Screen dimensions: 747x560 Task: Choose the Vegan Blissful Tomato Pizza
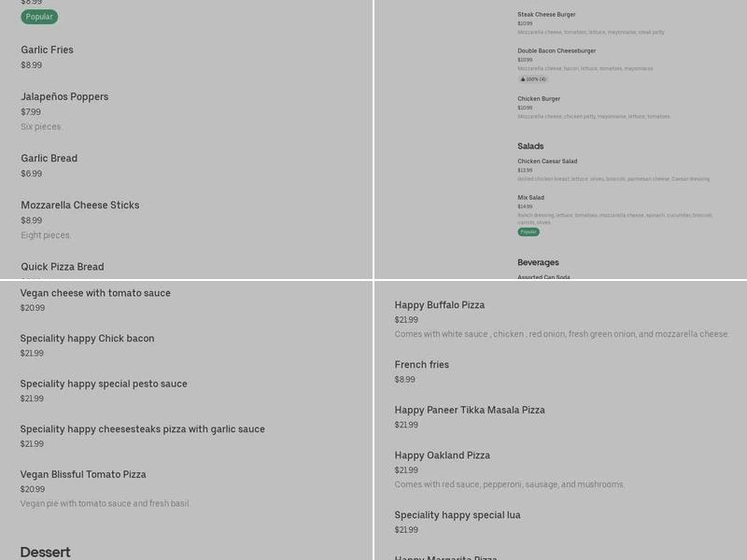(x=83, y=475)
